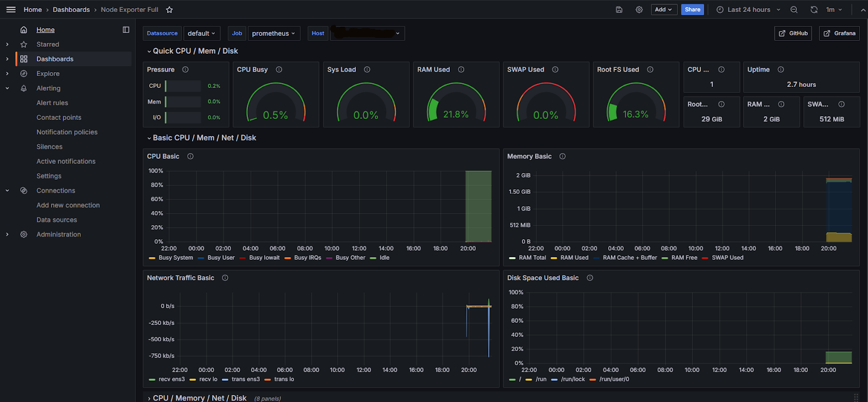The height and width of the screenshot is (402, 868).
Task: Click the Connections icon in sidebar
Action: (x=24, y=191)
